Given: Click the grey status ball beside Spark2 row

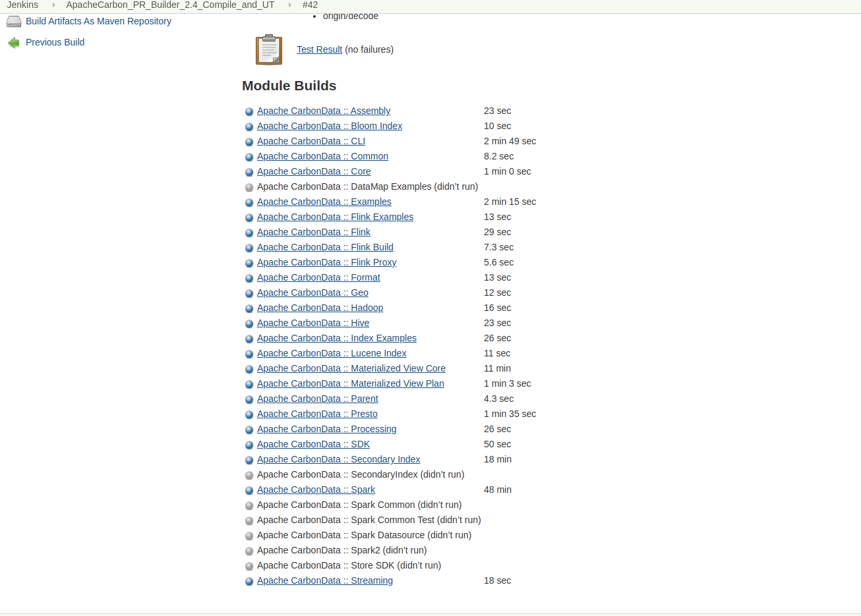Looking at the screenshot, I should click(x=249, y=551).
